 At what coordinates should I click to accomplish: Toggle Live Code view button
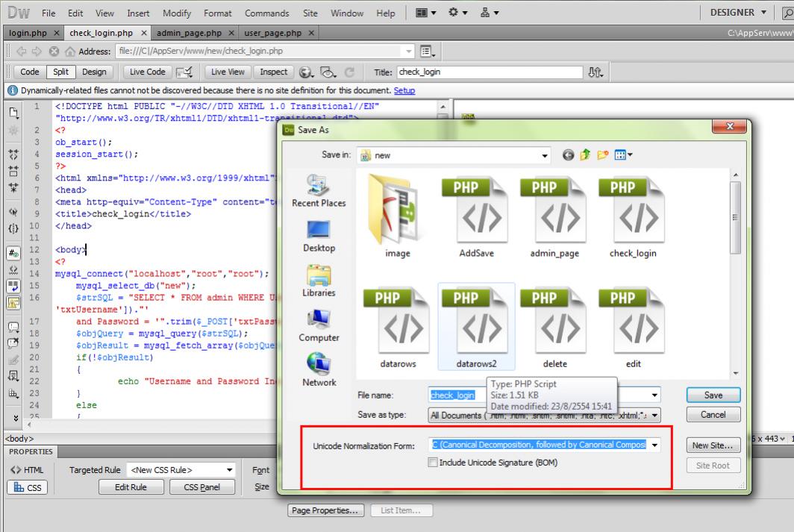tap(147, 72)
